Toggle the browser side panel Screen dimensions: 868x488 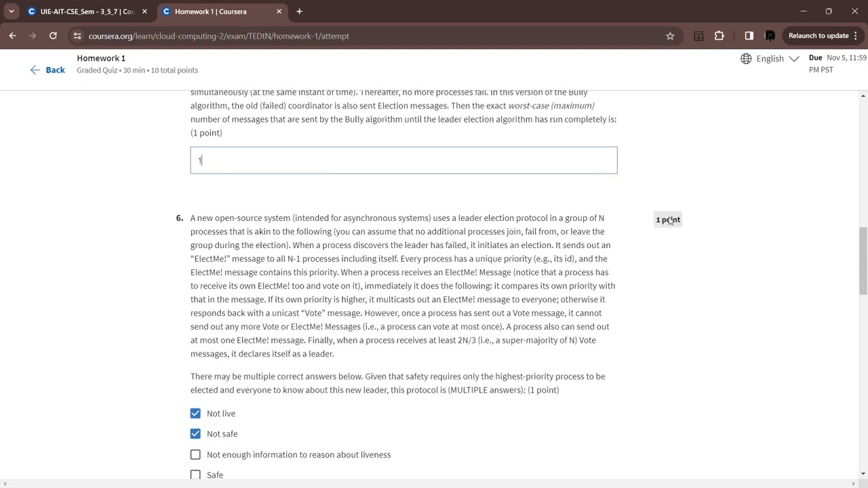pos(749,36)
